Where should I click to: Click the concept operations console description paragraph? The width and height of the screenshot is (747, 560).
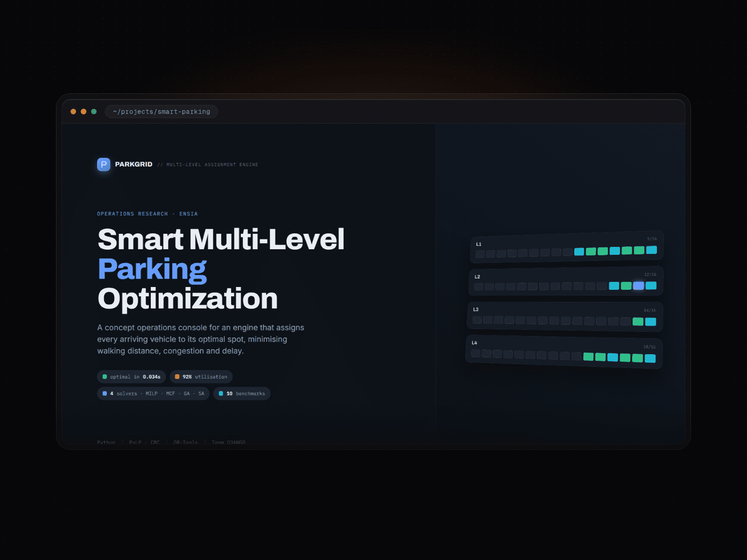[x=201, y=339]
